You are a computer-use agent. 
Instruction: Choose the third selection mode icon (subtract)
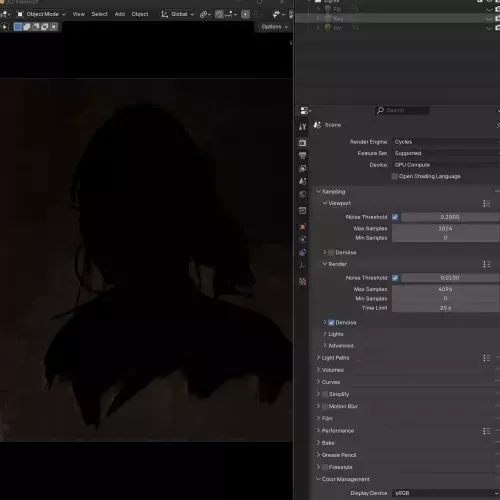[x=35, y=27]
